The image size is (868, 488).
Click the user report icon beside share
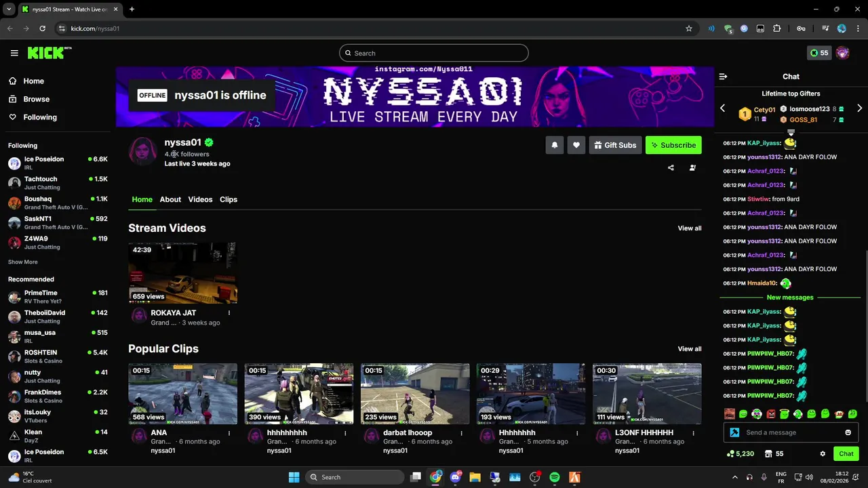pos(692,168)
